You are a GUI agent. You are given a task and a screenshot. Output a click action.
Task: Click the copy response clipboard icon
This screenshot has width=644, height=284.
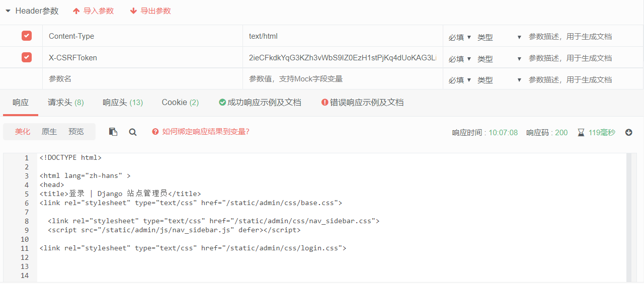pyautogui.click(x=113, y=132)
